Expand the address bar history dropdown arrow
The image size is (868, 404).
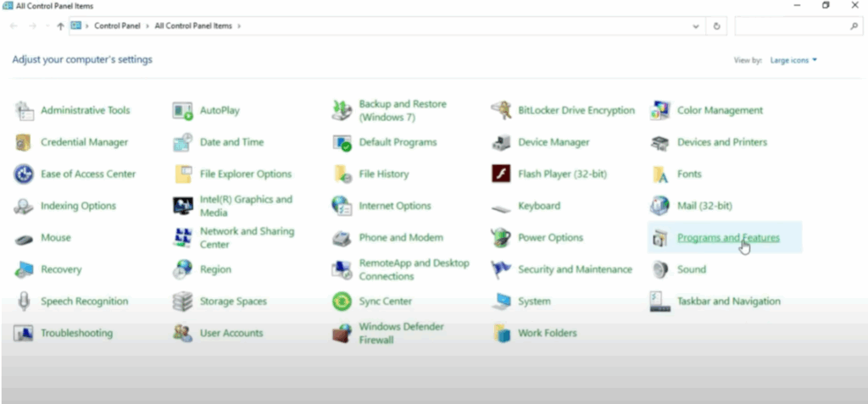pyautogui.click(x=696, y=26)
